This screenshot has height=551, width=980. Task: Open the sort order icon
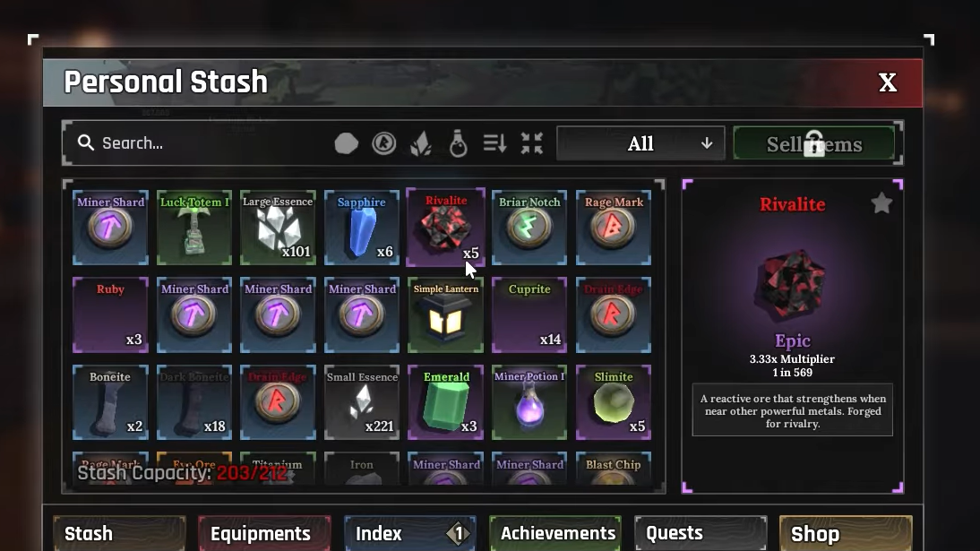tap(495, 144)
